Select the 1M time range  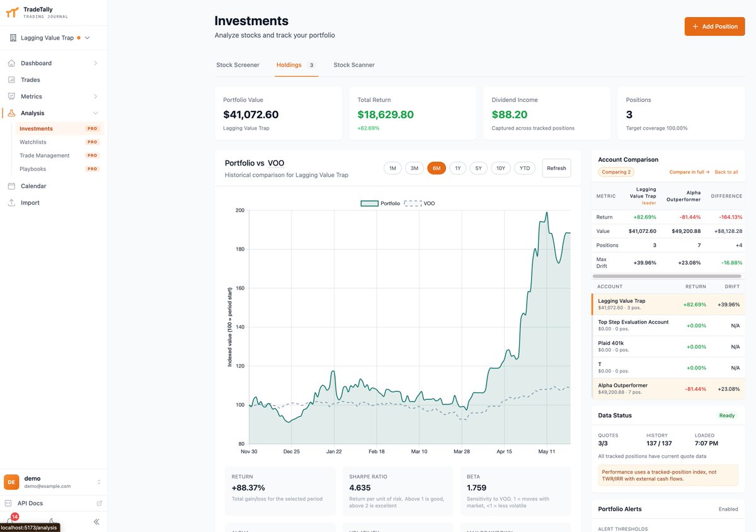(x=392, y=168)
